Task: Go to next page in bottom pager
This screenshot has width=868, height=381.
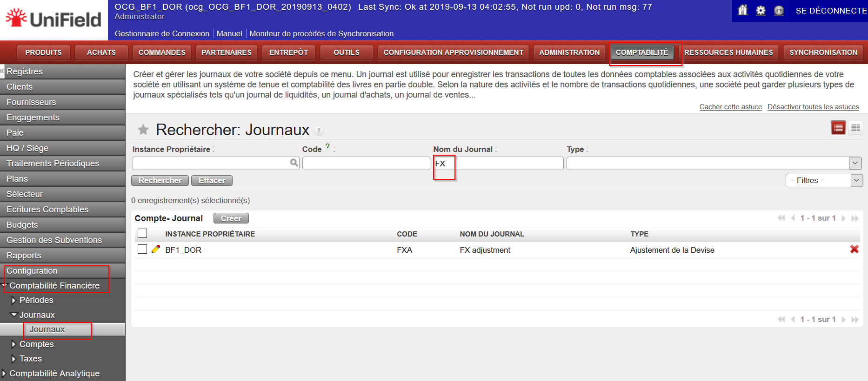Action: [x=843, y=319]
